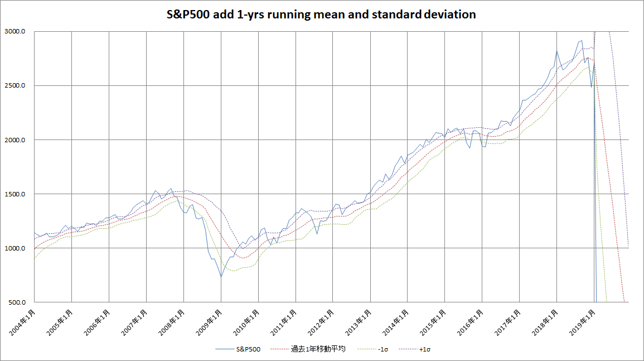This screenshot has width=644, height=361.
Task: Click the 2014年1月 x-axis label
Action: pyautogui.click(x=396, y=323)
